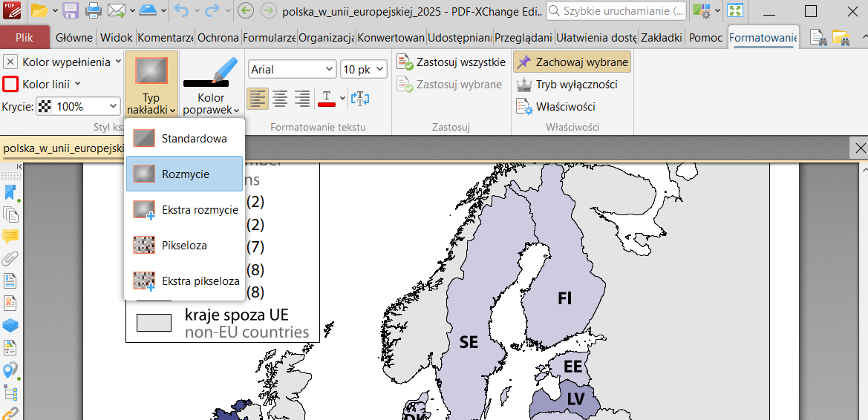Open the bookmarks panel in the sidebar
Viewport: 868px width, 420px height.
tap(10, 193)
